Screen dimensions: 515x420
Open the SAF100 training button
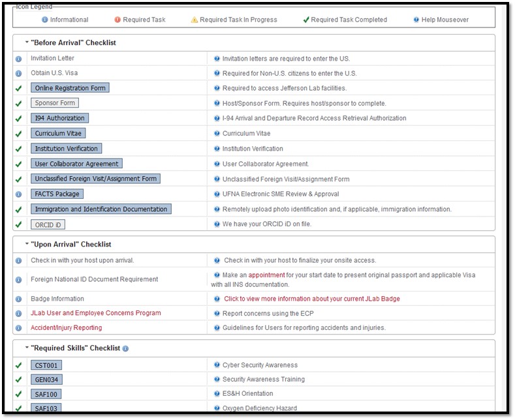[x=46, y=394]
